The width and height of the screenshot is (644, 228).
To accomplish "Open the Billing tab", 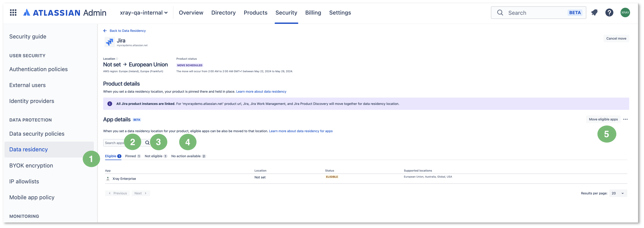I will coord(313,13).
